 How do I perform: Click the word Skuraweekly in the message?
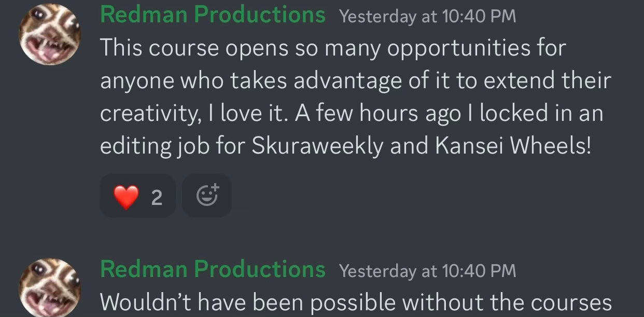tap(317, 146)
